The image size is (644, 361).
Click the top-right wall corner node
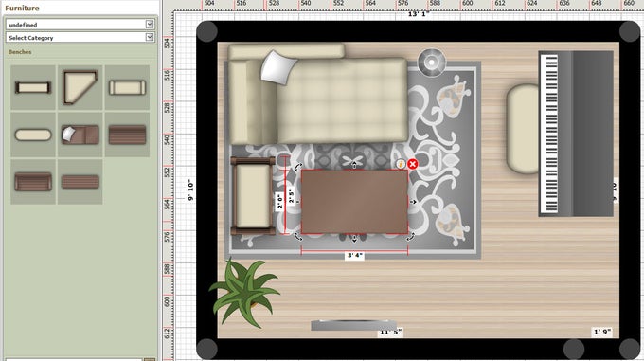point(629,31)
